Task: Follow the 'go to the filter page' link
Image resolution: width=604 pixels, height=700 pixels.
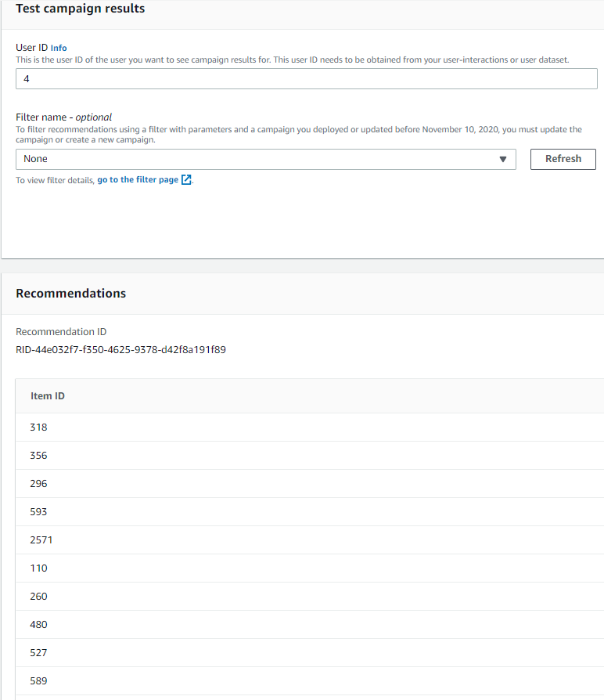Action: tap(138, 180)
